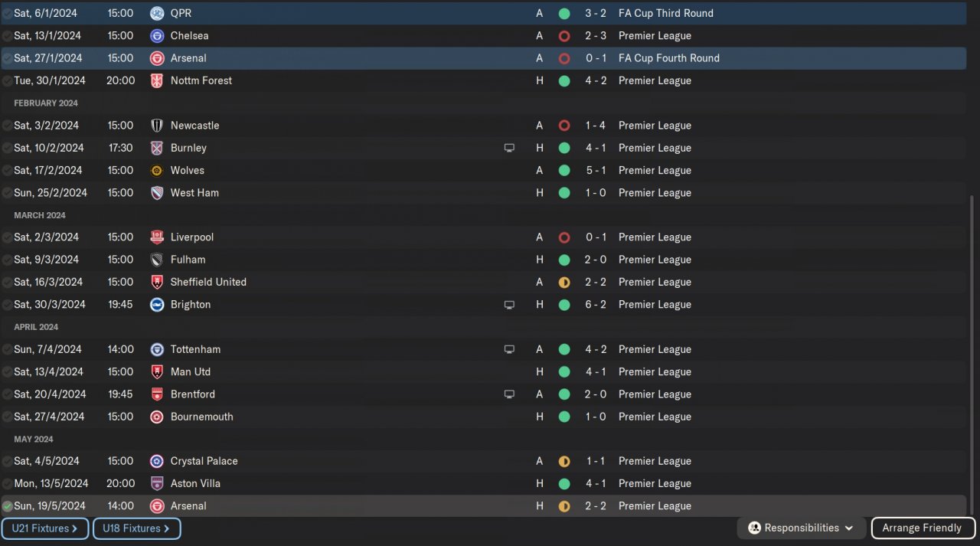Viewport: 980px width, 546px height.
Task: Click the QPR club badge
Action: (157, 13)
